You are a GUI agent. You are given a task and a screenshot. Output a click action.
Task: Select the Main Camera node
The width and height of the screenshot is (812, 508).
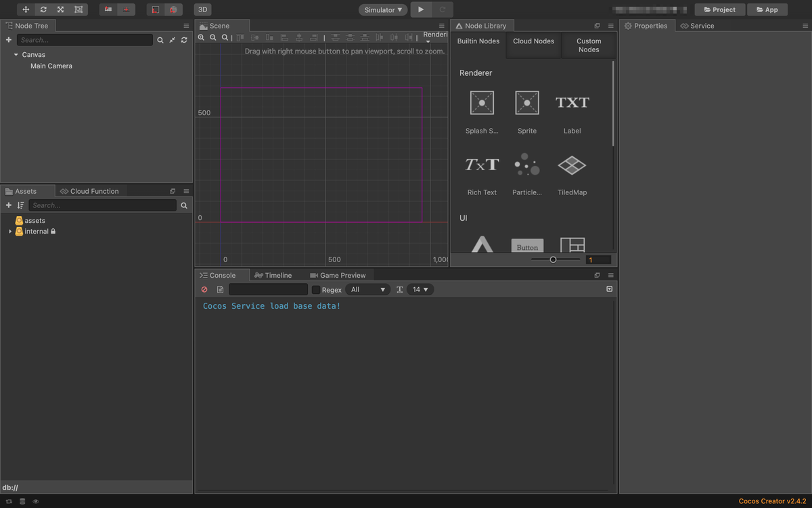pyautogui.click(x=51, y=66)
